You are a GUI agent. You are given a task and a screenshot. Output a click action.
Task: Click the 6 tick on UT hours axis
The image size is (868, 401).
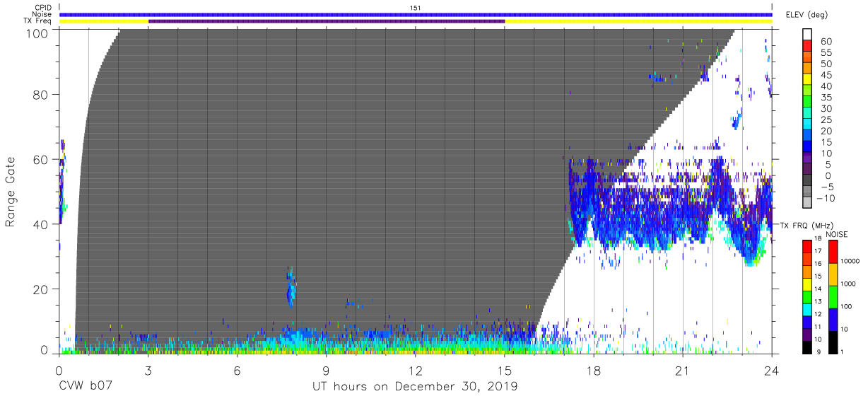[237, 370]
